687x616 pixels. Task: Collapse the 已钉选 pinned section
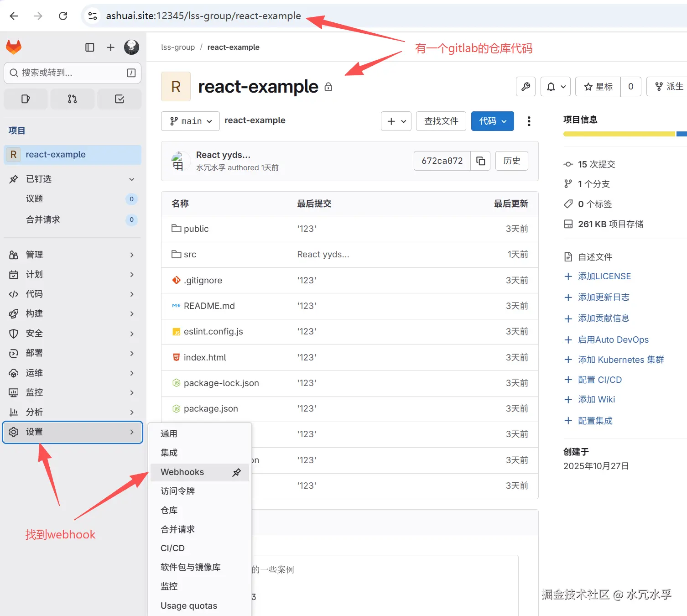pos(132,179)
